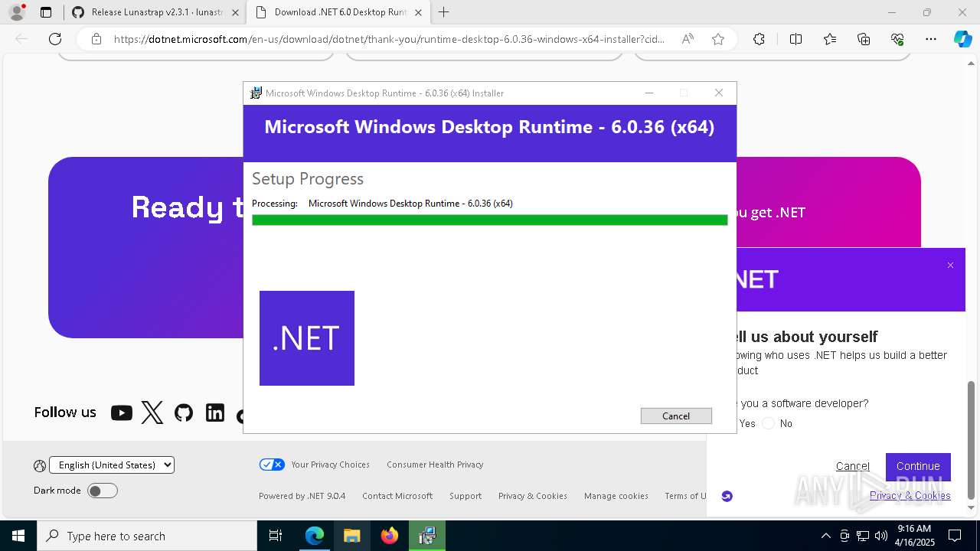Open Task View on taskbar
Screen dimensions: 980x551
click(x=276, y=536)
